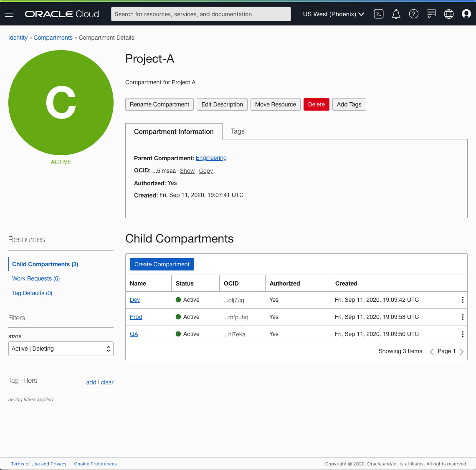
Task: Open the Engineering parent compartment link
Action: [x=211, y=158]
